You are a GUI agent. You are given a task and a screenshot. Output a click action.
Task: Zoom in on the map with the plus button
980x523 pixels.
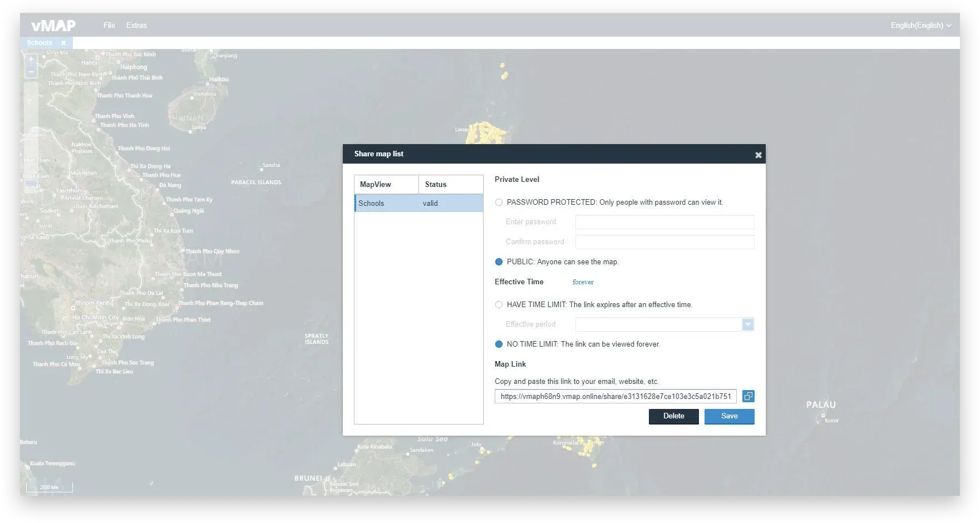click(x=31, y=59)
